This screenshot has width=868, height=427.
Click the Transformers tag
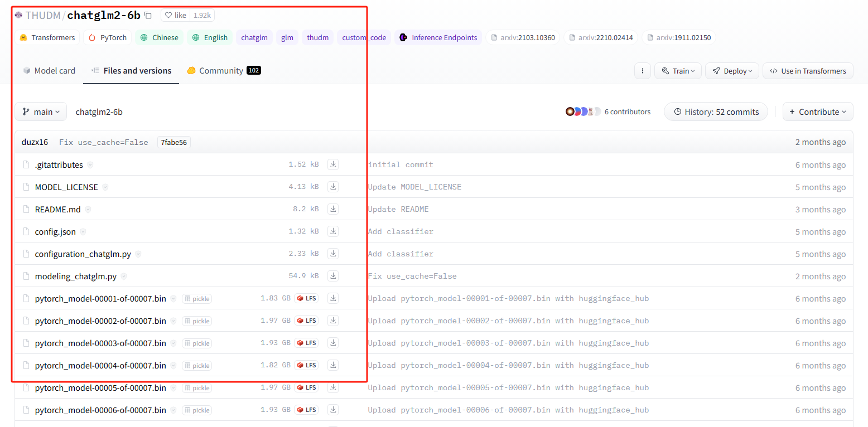(x=47, y=37)
